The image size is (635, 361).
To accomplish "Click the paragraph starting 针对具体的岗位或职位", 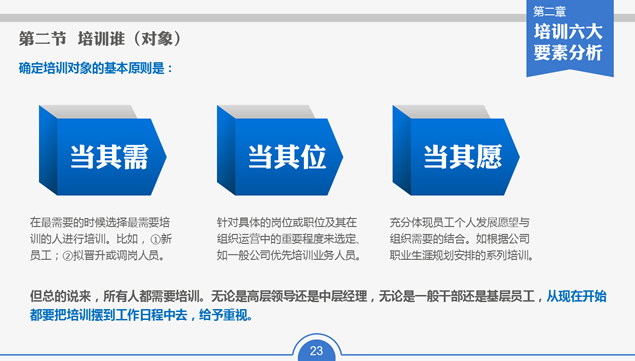I will click(x=289, y=239).
